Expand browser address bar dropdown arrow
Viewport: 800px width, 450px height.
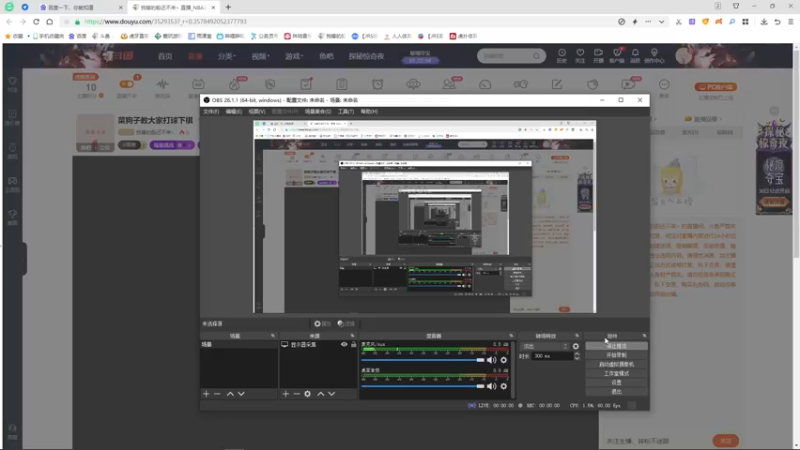pyautogui.click(x=661, y=21)
